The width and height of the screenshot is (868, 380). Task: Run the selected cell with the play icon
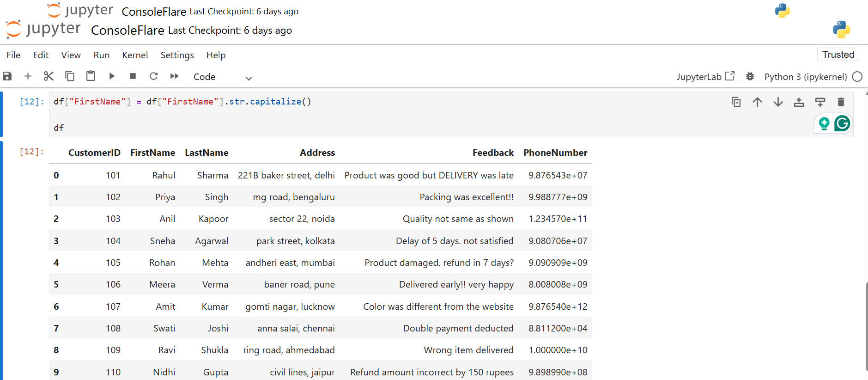pyautogui.click(x=112, y=76)
